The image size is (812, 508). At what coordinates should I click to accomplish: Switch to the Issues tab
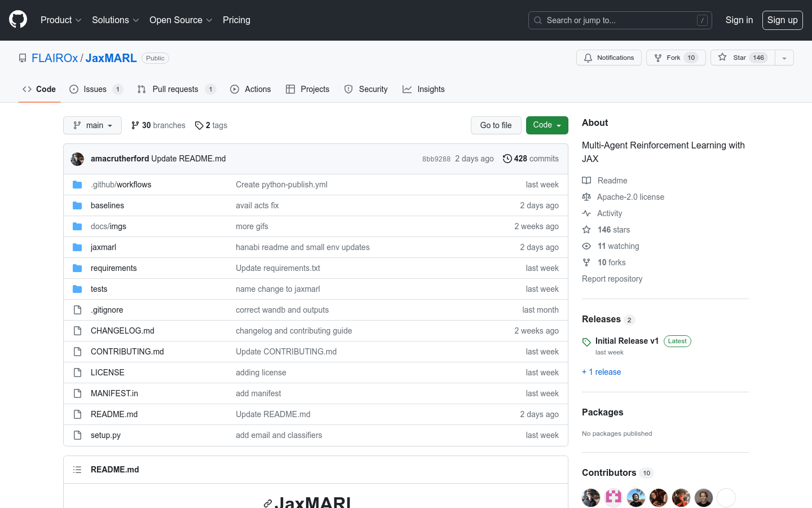tap(95, 89)
